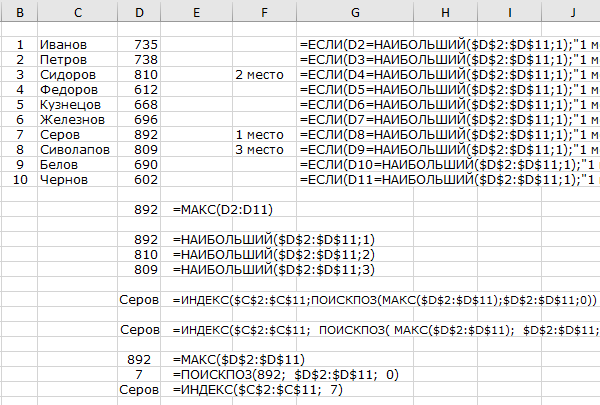
Task: Click cell containing name Иванов
Action: 62,45
